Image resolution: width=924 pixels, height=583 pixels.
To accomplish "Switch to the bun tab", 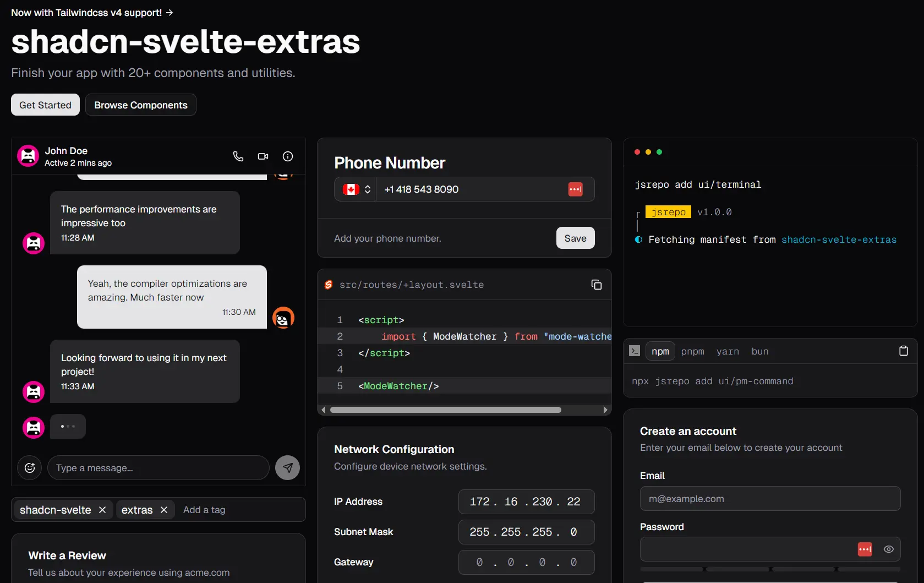I will tap(760, 351).
